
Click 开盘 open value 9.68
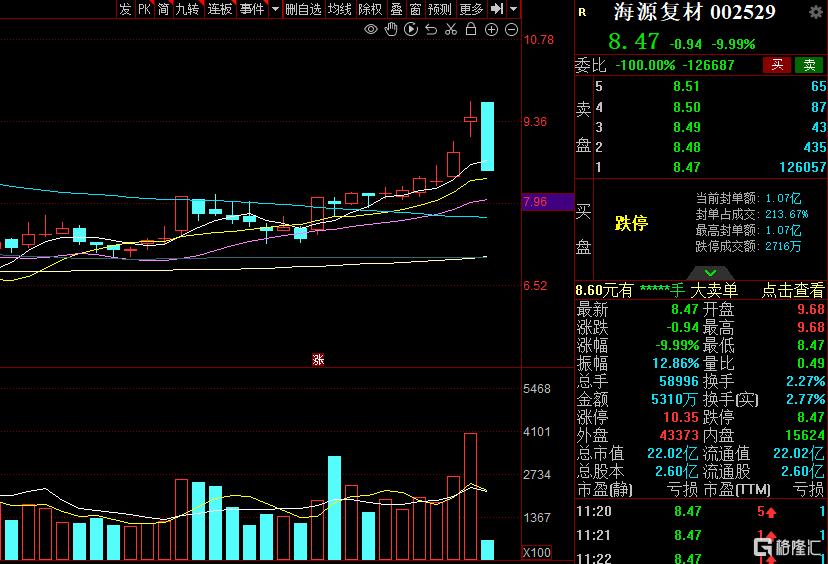(811, 309)
